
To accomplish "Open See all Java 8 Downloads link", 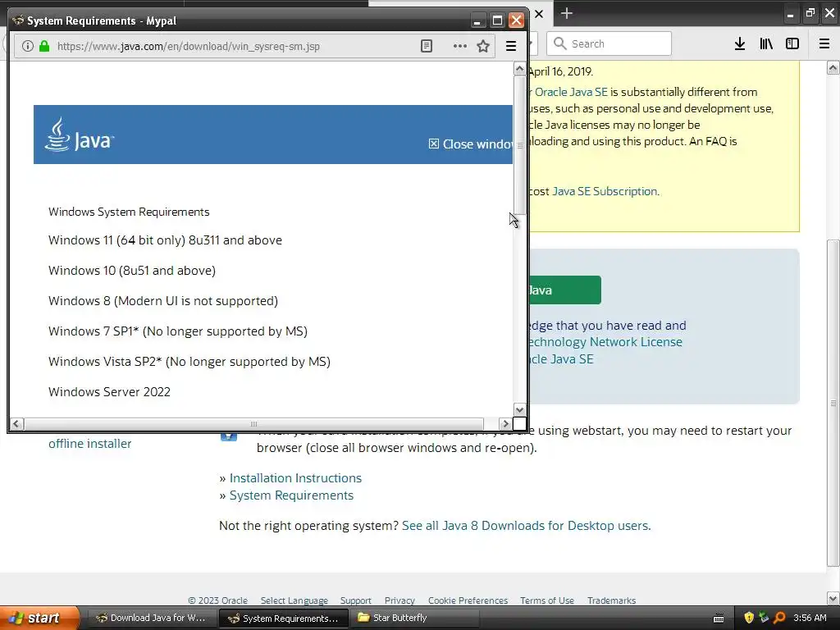I will tap(526, 526).
